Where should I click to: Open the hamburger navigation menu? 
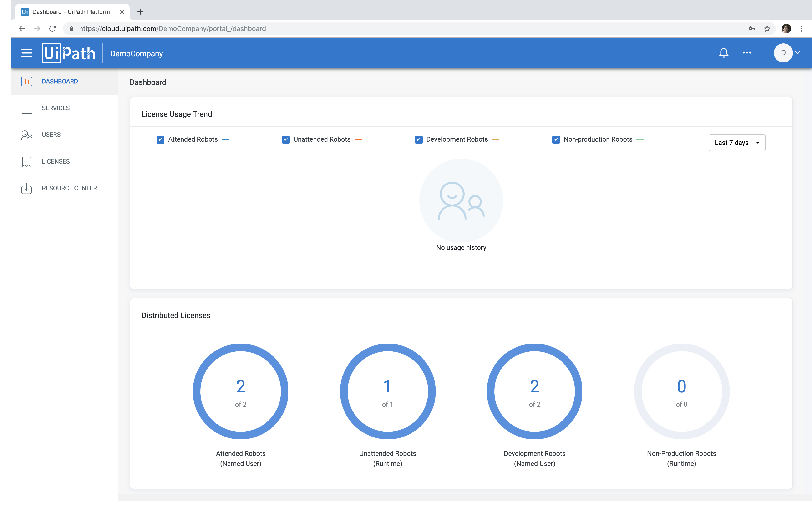point(27,53)
